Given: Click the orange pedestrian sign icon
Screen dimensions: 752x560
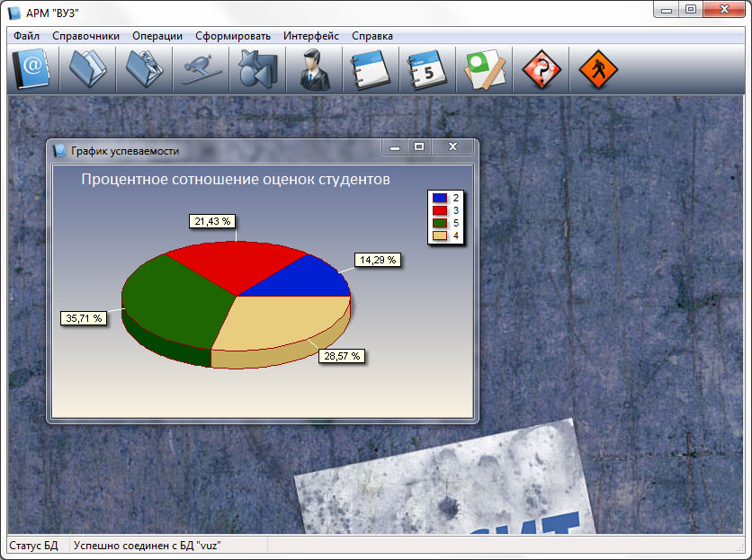Looking at the screenshot, I should tap(597, 69).
